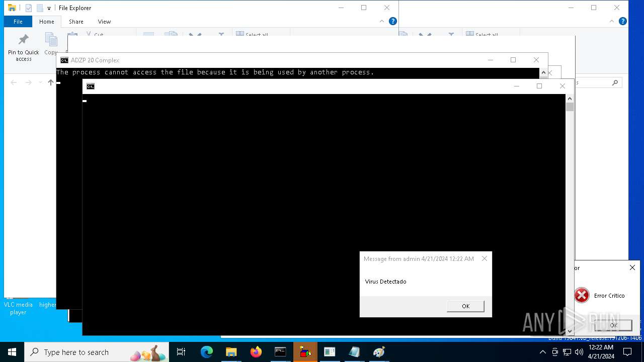Click Pin to Quick access
Screen dimensions: 644x362
(23, 48)
